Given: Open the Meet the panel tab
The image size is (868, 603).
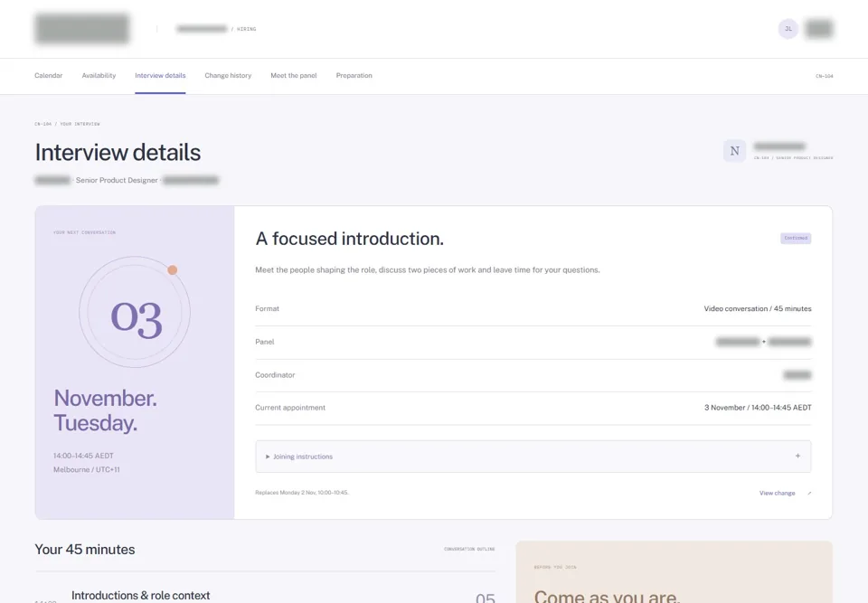Looking at the screenshot, I should coord(294,76).
